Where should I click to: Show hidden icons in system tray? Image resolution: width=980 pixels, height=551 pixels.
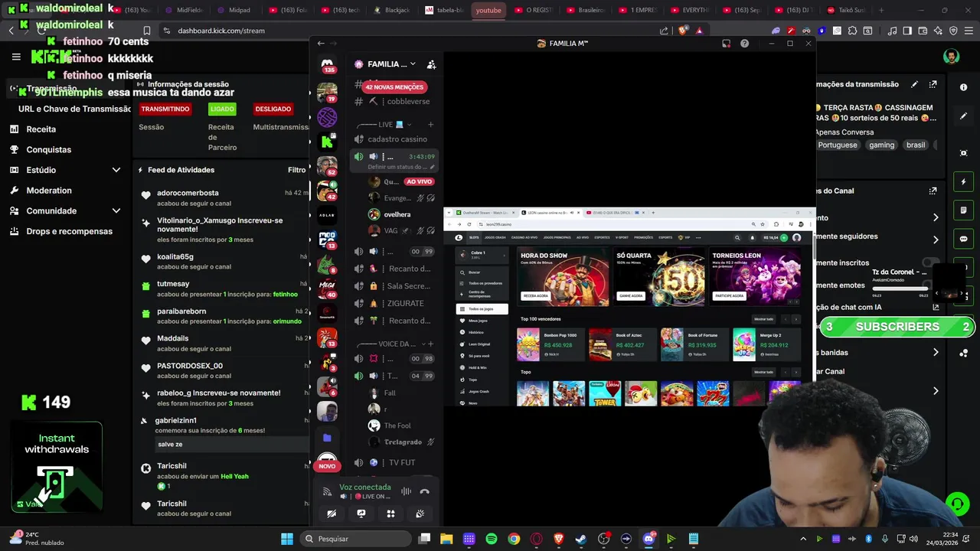802,539
